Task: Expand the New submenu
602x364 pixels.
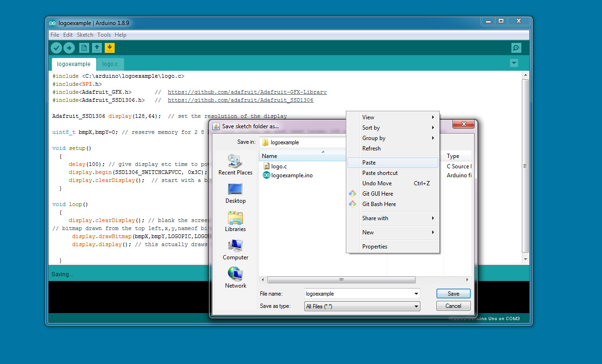Action: coord(393,232)
